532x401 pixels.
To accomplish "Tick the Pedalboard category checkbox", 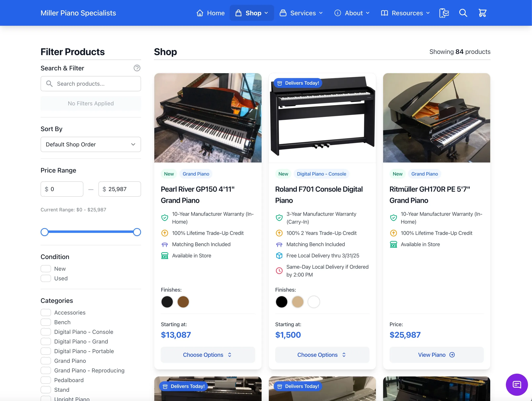I will [46, 380].
